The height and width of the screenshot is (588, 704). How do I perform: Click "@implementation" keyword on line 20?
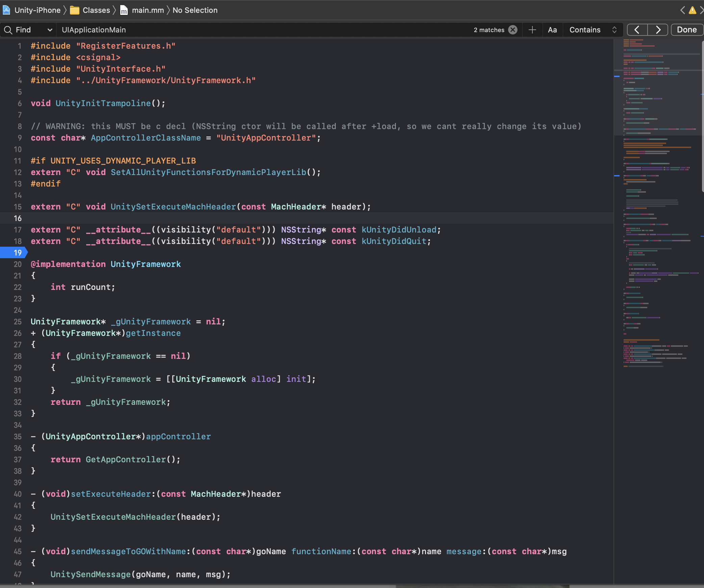coord(68,264)
